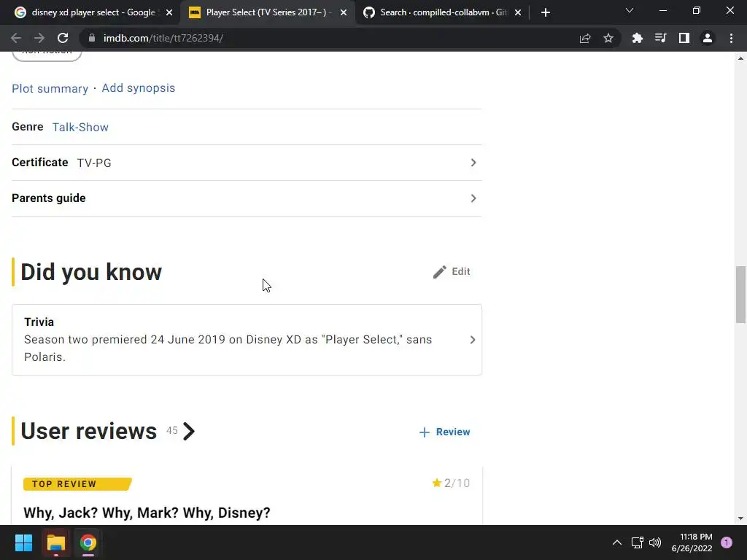This screenshot has width=747, height=560.
Task: Show hidden system tray icons
Action: click(x=617, y=542)
